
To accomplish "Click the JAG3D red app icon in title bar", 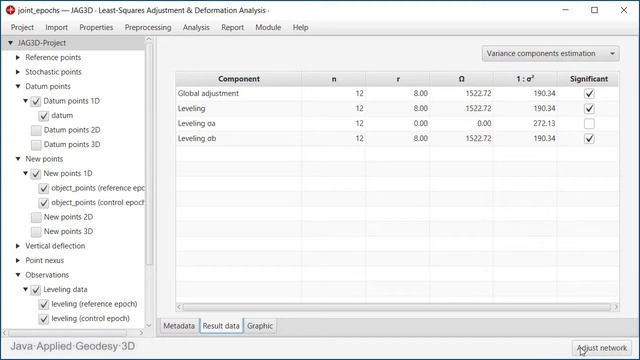I will (x=11, y=10).
